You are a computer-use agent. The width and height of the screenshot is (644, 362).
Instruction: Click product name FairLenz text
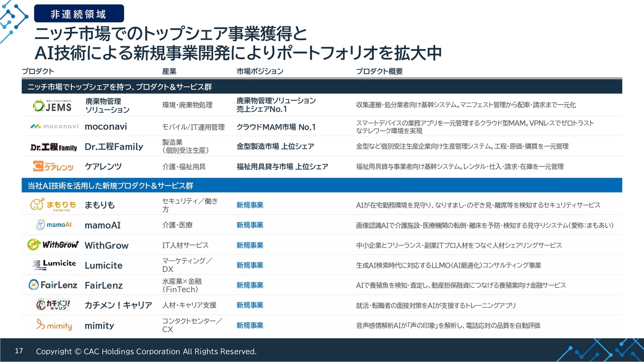point(104,286)
